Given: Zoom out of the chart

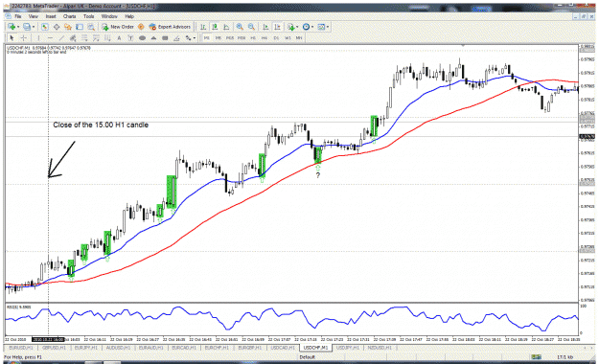Looking at the screenshot, I should point(251,27).
